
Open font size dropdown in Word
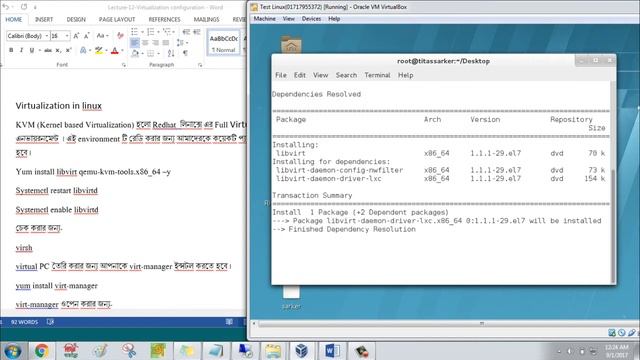67,36
